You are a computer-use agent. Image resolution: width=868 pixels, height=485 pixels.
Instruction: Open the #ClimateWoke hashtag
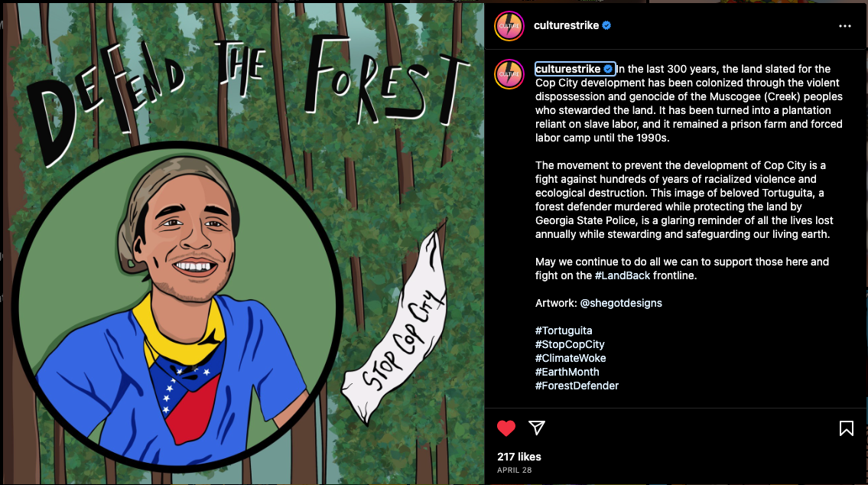[571, 358]
